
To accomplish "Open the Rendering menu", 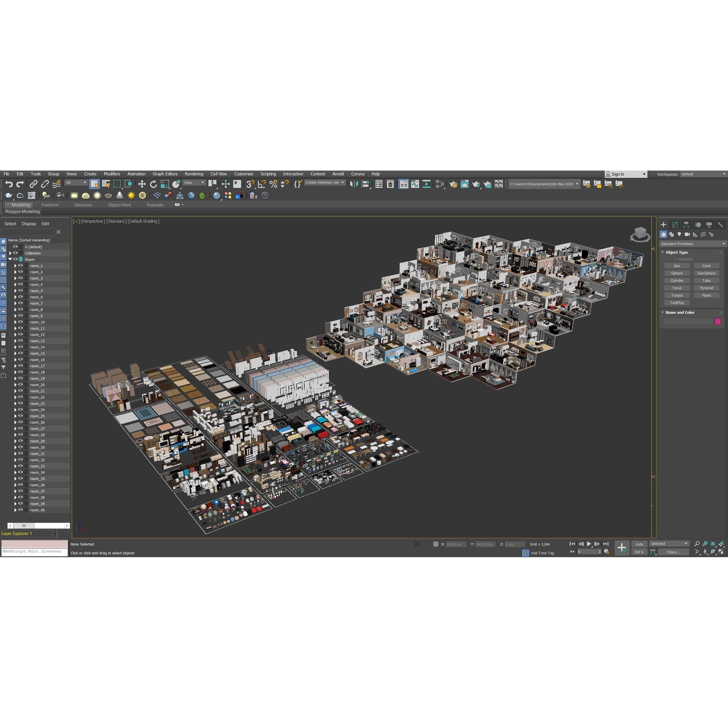I will pos(194,174).
